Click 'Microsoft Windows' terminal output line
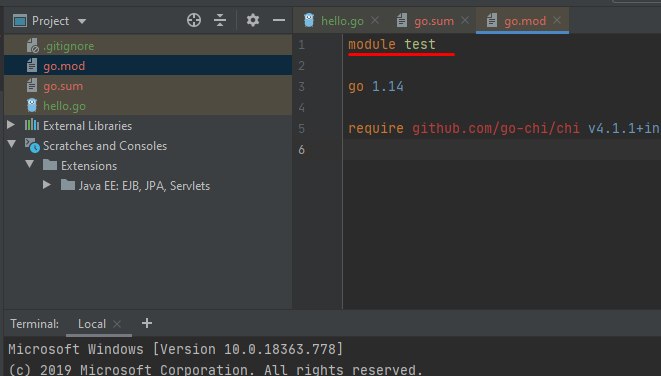Screen dimensions: 661x376 coord(176,349)
